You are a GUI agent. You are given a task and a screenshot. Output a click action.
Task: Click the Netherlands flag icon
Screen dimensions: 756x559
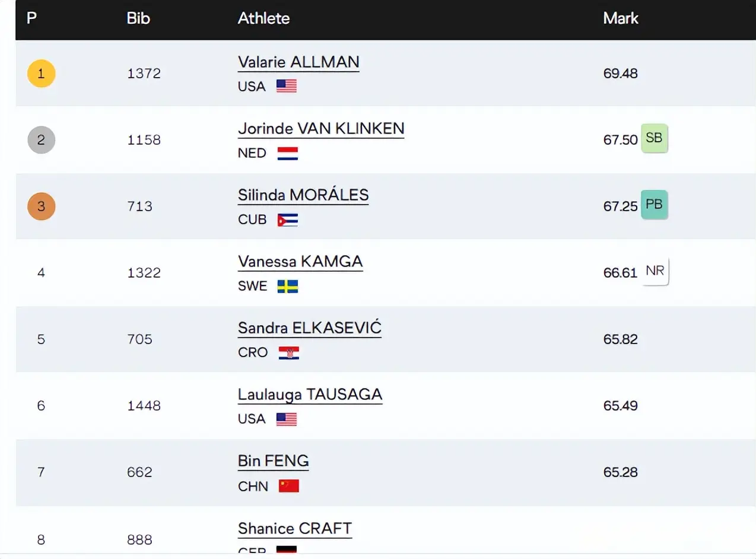[288, 154]
